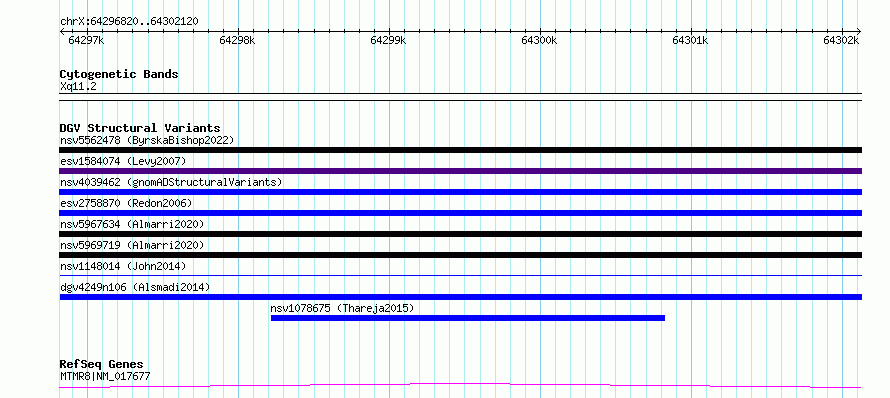Select the black bar under nsv5969719

tap(460, 255)
